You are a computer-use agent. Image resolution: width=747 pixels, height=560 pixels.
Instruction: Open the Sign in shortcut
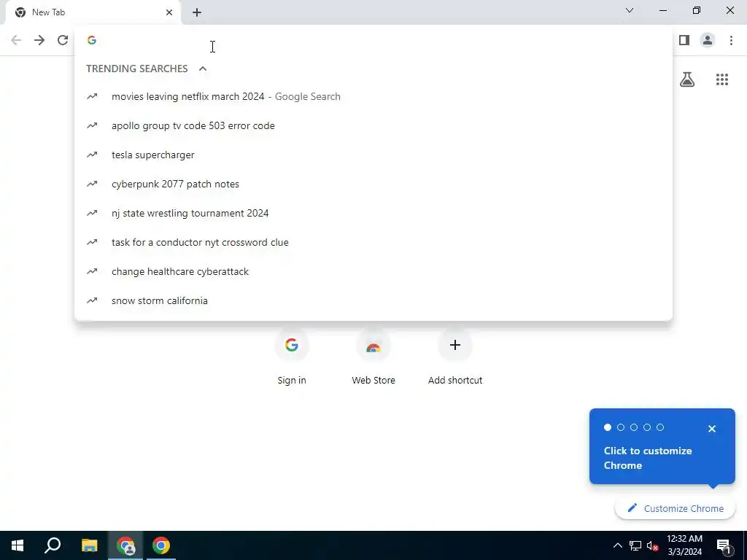pos(292,356)
